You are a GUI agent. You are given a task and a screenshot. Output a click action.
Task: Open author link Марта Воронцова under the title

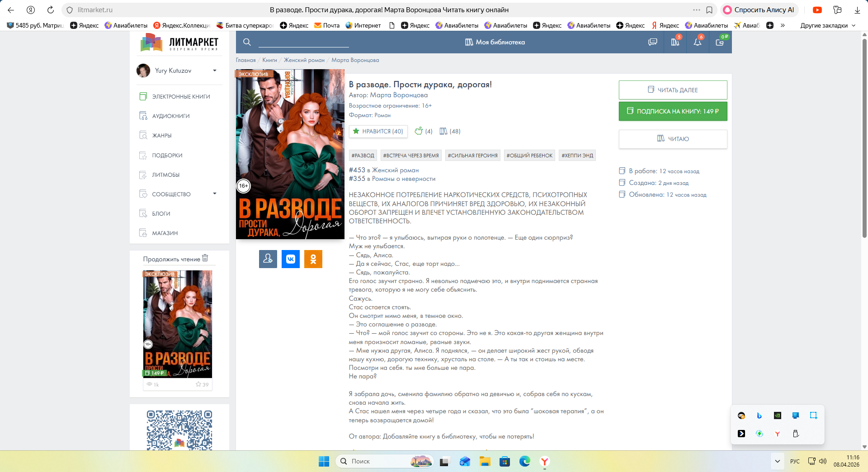coord(399,95)
